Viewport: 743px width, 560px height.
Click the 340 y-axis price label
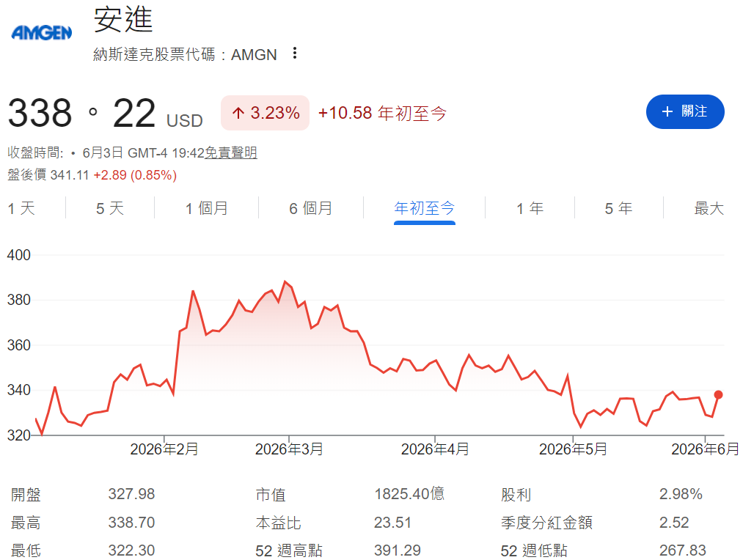[18, 390]
